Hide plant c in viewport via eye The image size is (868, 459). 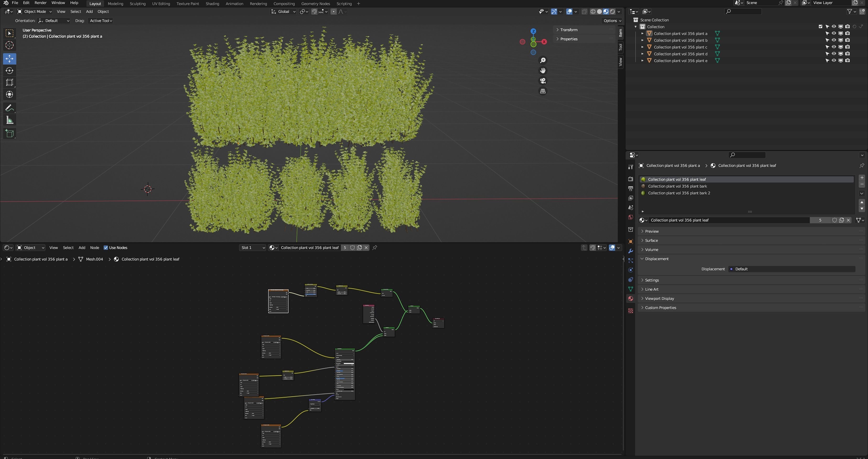coord(834,47)
